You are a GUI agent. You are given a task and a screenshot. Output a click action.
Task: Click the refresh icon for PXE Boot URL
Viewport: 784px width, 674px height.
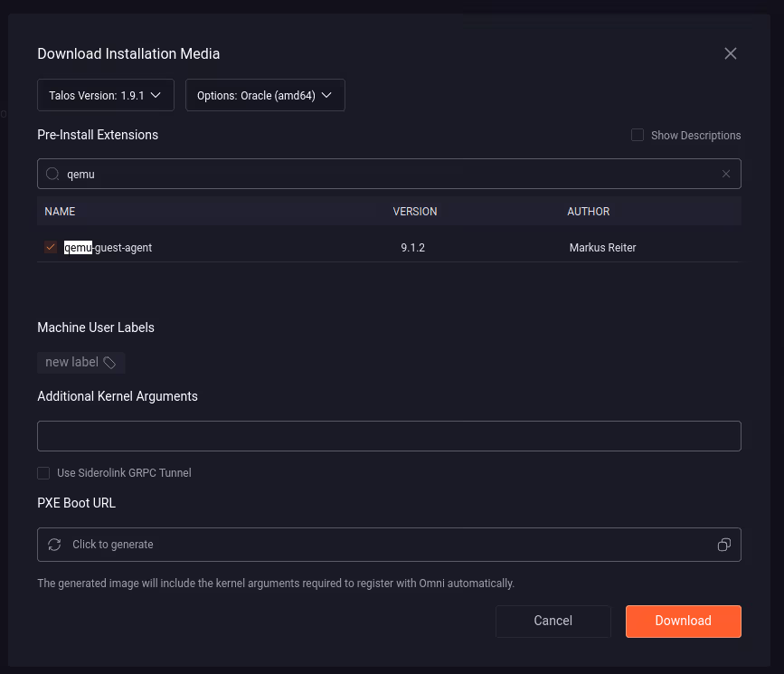54,545
